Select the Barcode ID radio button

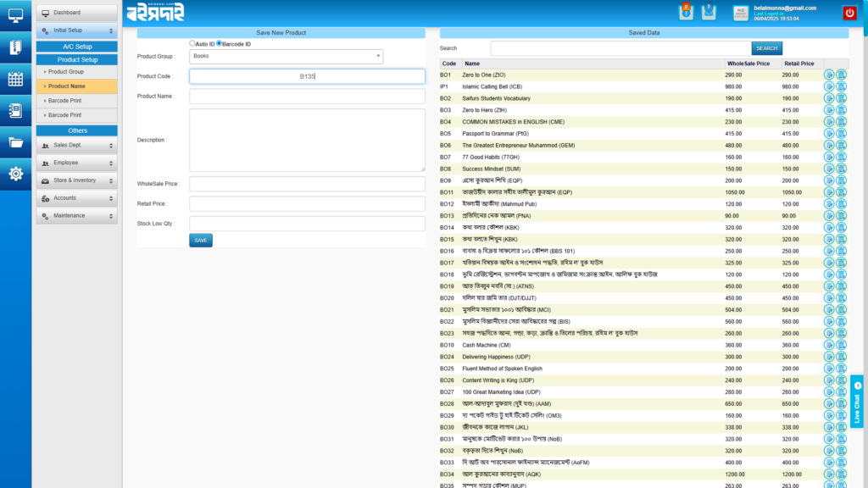coord(220,43)
